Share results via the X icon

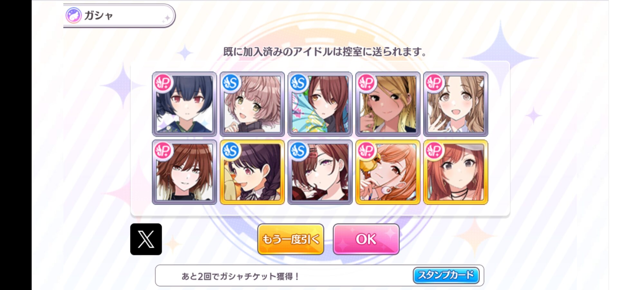[x=146, y=239]
